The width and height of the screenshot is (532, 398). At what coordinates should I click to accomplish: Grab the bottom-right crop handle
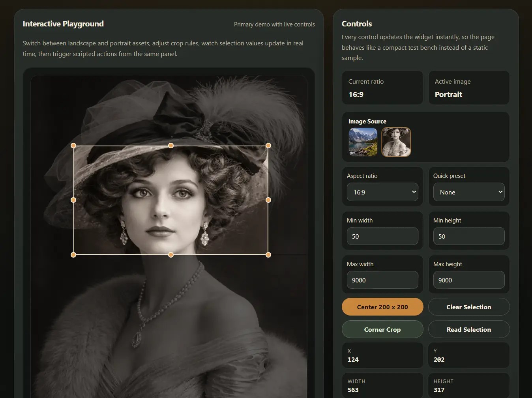pyautogui.click(x=268, y=255)
